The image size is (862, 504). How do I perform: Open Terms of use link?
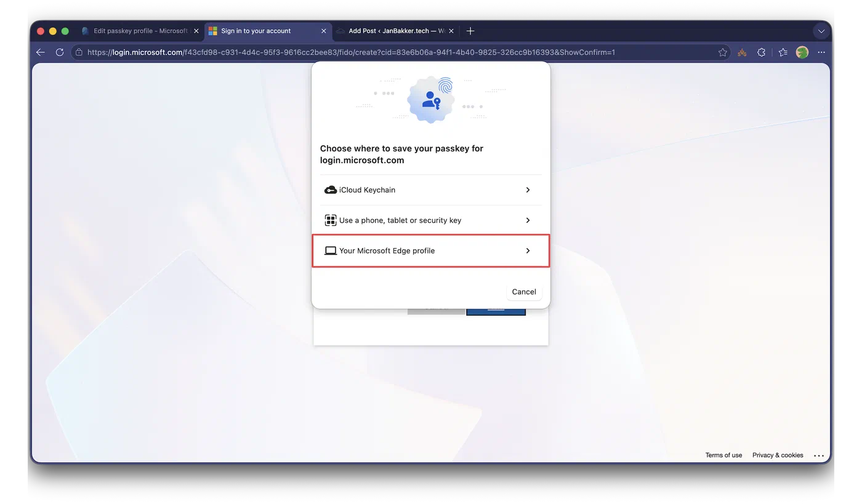tap(723, 455)
